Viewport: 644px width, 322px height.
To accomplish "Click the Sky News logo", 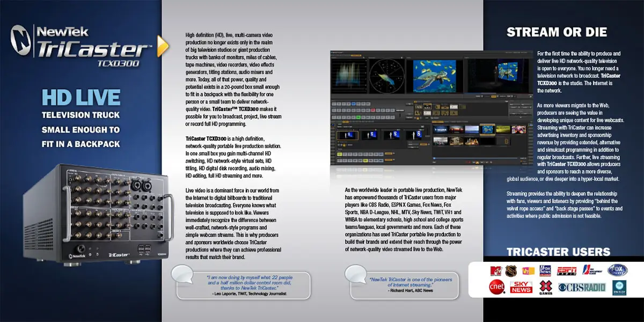I will 520,287.
